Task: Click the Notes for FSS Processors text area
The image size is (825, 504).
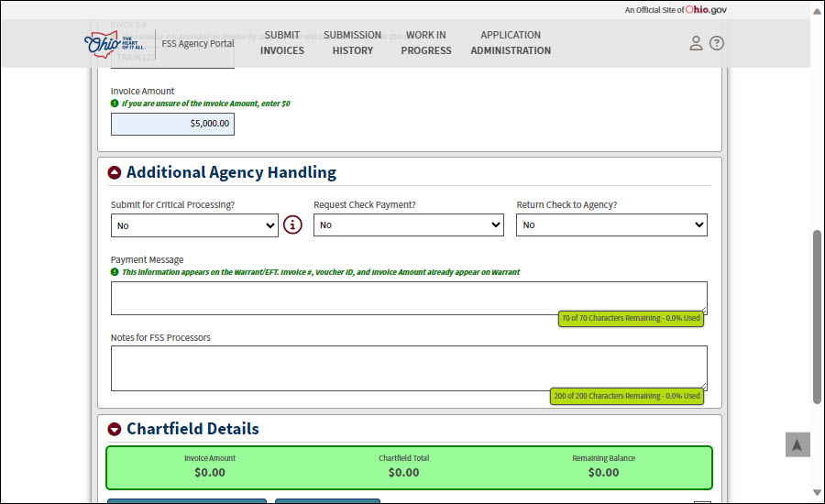Action: pyautogui.click(x=409, y=368)
